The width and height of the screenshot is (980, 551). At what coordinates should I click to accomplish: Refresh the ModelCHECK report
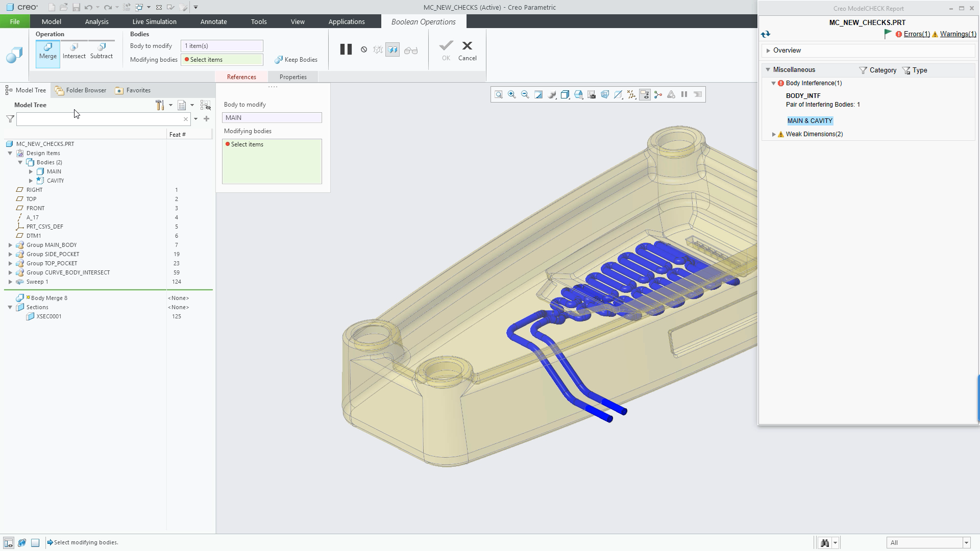tap(765, 34)
